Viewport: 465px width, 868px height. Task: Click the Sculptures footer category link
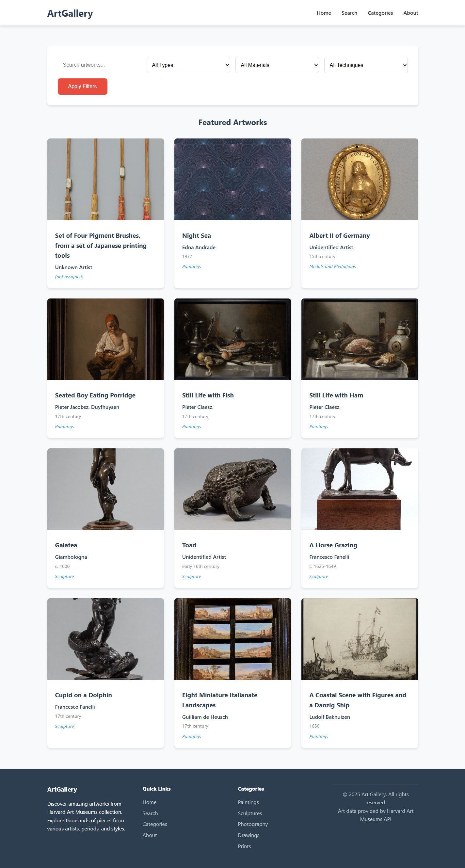tap(250, 813)
